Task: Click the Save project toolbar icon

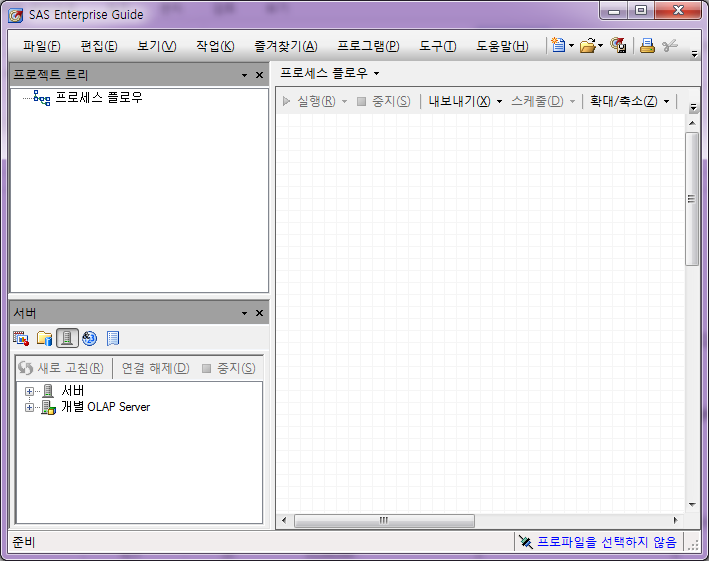Action: (x=618, y=45)
